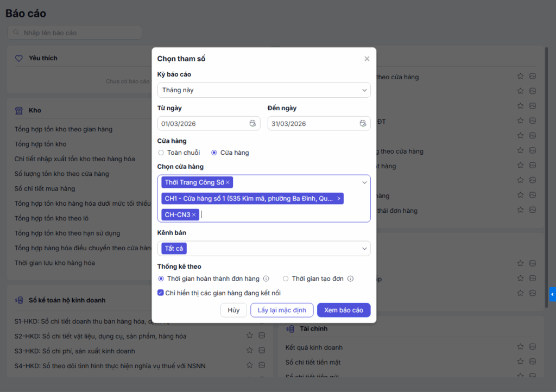Open the Từ ngày calendar picker icon

click(252, 124)
